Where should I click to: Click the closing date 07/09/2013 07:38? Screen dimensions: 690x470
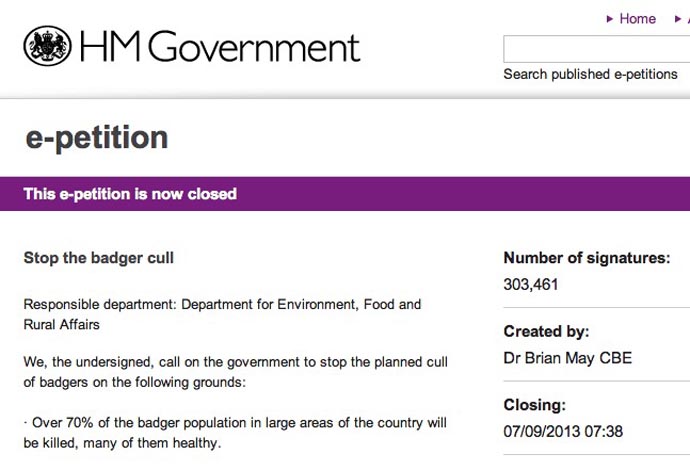[562, 432]
